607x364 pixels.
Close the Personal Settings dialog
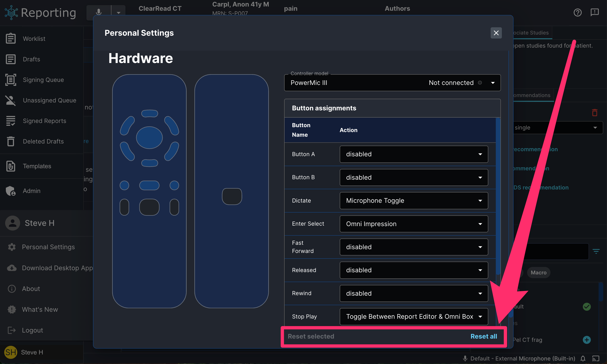coord(496,33)
